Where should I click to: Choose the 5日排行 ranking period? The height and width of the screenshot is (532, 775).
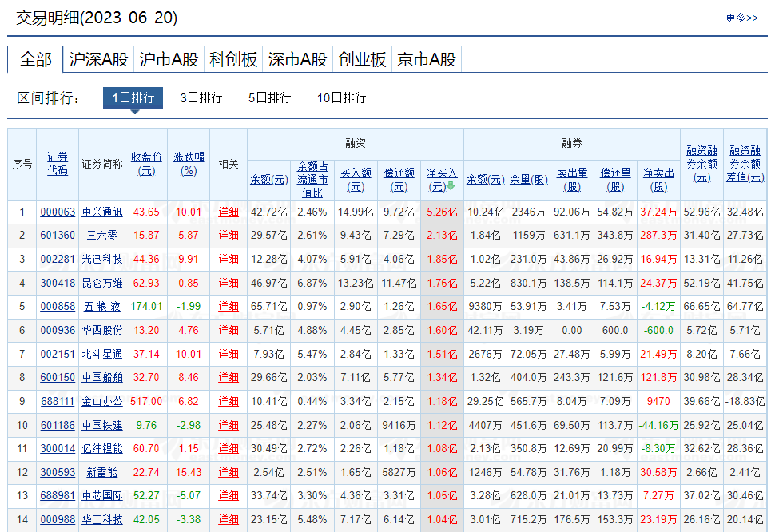pyautogui.click(x=269, y=97)
